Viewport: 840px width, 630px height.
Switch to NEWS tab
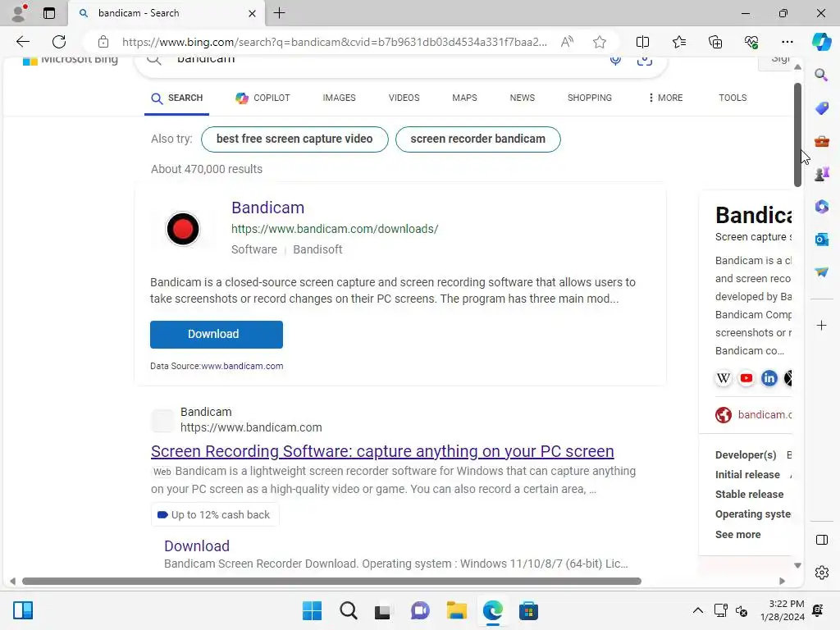(x=523, y=98)
